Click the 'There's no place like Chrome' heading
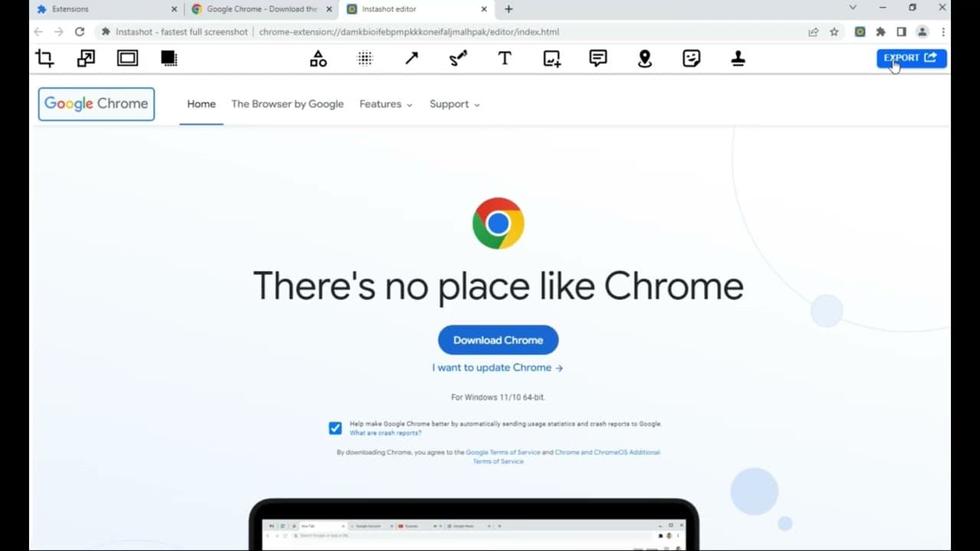Image resolution: width=980 pixels, height=551 pixels. click(498, 286)
